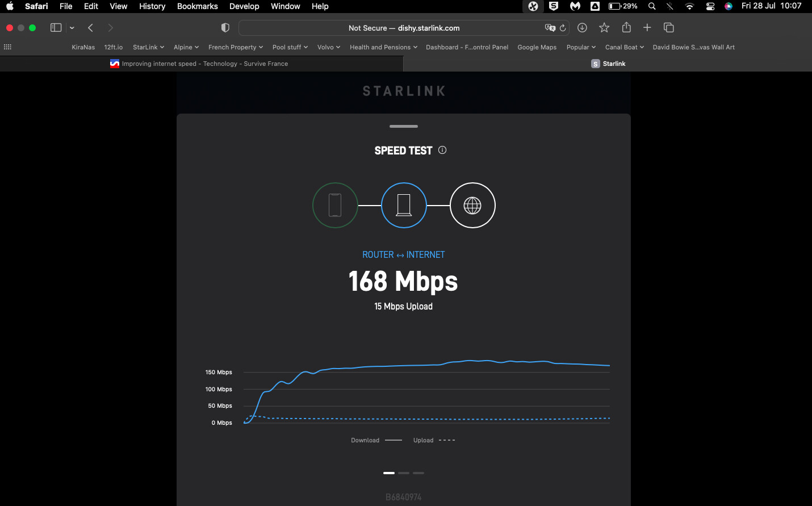Go back to the previous page
This screenshot has width=812, height=506.
90,28
